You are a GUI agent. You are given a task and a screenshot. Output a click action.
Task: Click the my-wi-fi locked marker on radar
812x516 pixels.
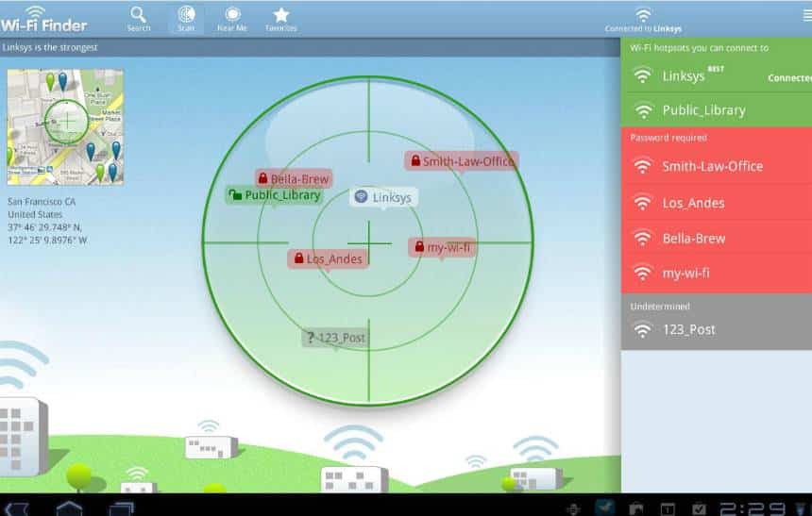tap(442, 247)
